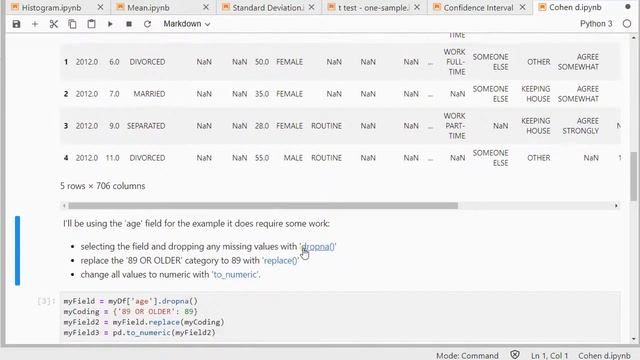640x360 pixels.
Task: Click the blue cell selection bar
Action: 18,251
